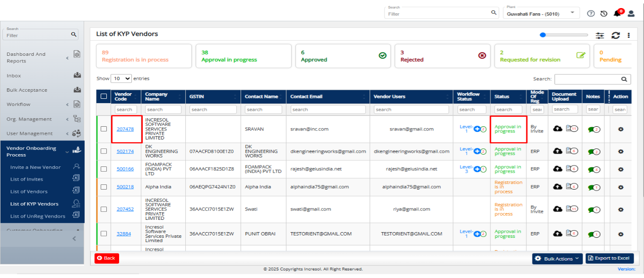This screenshot has height=278, width=644.
Task: Click the history clock icon in header
Action: tap(604, 14)
